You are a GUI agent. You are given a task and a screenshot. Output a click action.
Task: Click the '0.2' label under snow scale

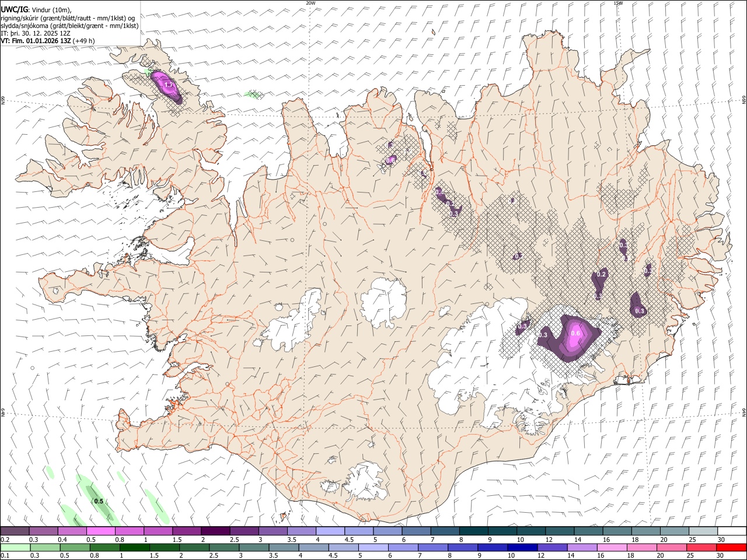pos(4,540)
